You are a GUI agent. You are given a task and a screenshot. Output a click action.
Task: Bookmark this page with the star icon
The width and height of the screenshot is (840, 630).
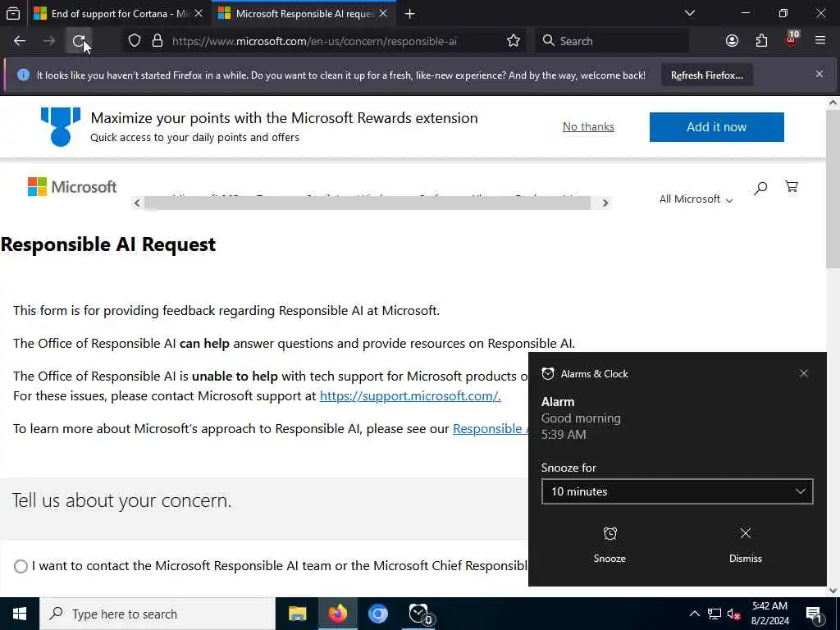(x=514, y=41)
